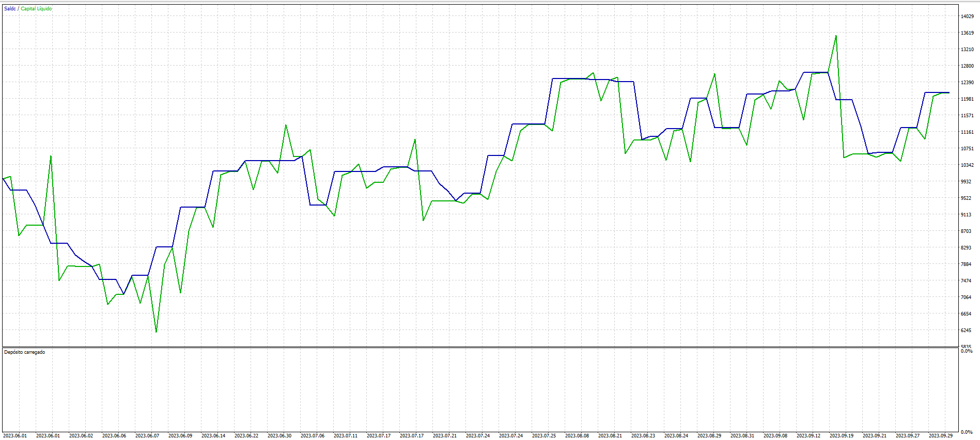Select the 2023.09.19 date label
Viewport: 980px width, 440px height.
pyautogui.click(x=842, y=436)
